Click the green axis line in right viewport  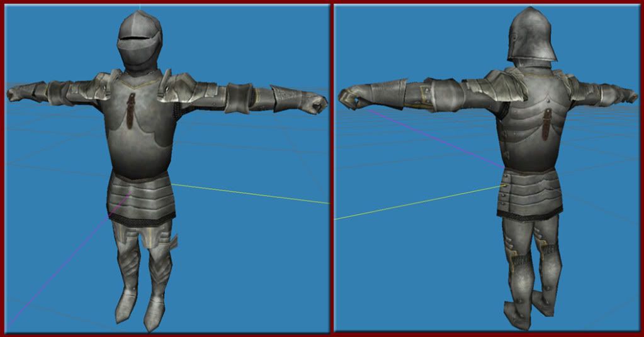coord(415,202)
